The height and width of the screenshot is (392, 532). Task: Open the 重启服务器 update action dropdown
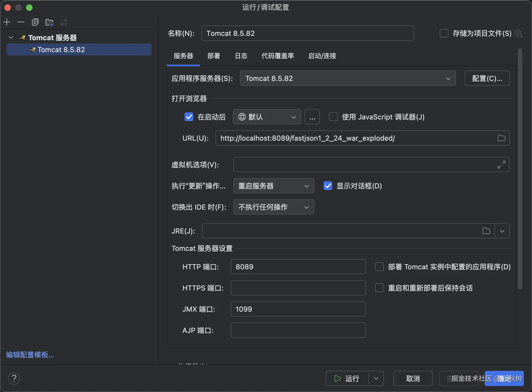274,186
